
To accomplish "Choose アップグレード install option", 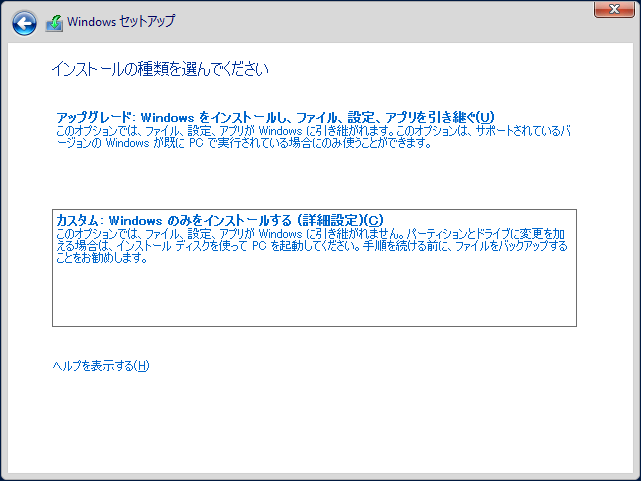I will 275,118.
